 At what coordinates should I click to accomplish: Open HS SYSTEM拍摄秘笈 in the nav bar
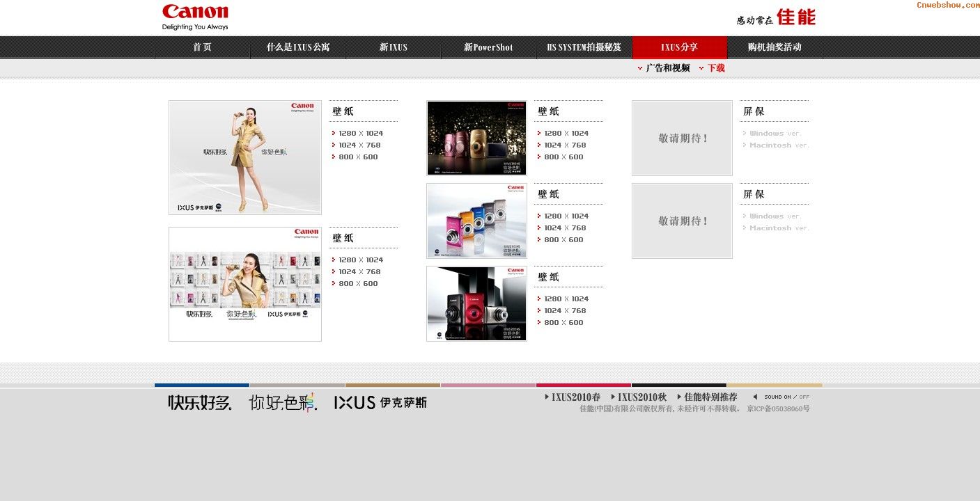[x=584, y=47]
